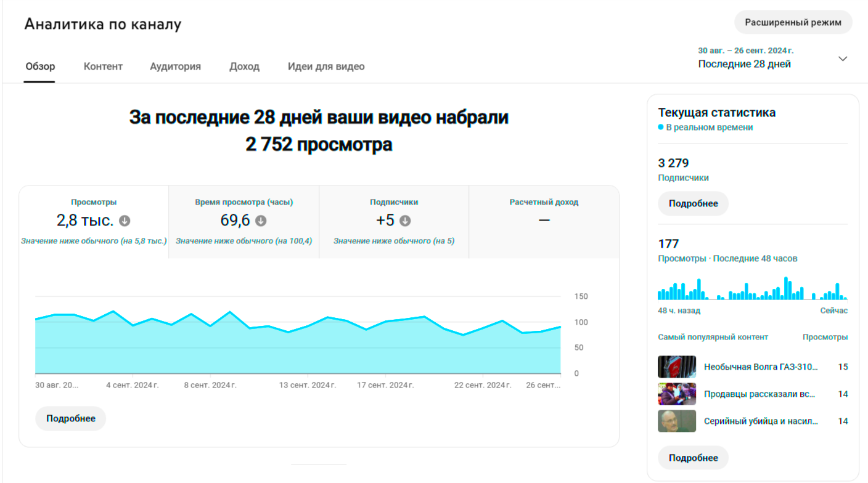Click the 13 сент. 2024 г. point on chart
The width and height of the screenshot is (868, 483).
coord(307,327)
